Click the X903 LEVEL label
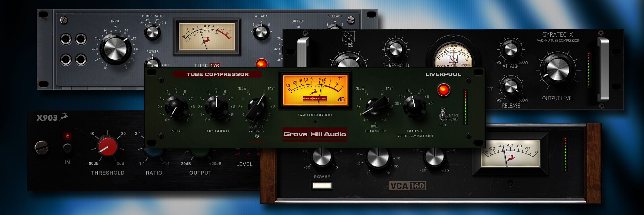644x215 pixels. 244,164
